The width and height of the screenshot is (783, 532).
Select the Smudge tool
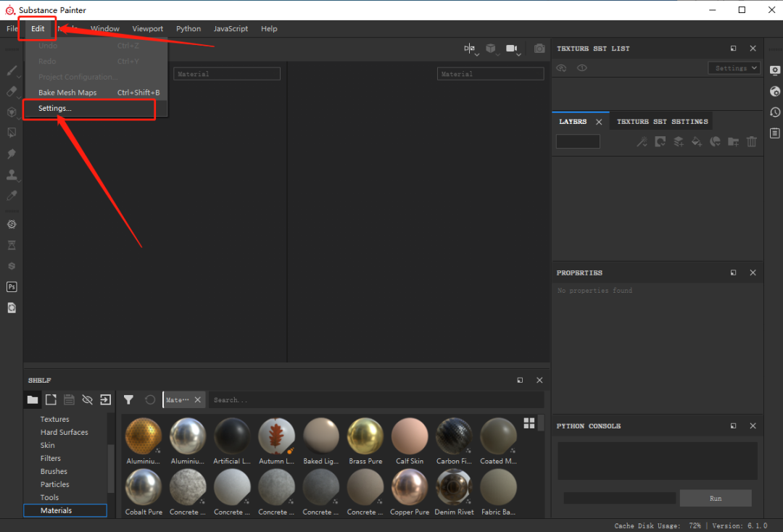coord(12,154)
